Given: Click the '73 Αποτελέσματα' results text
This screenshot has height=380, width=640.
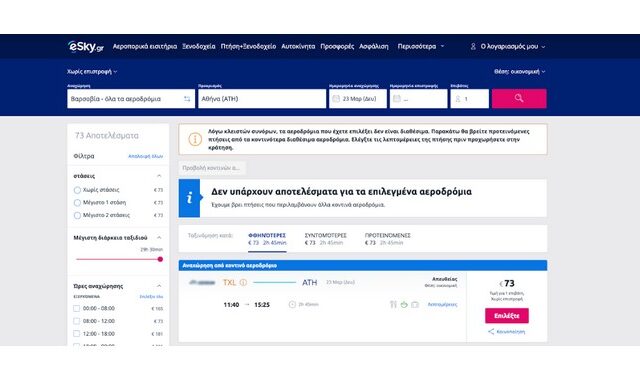Looking at the screenshot, I should (x=107, y=136).
